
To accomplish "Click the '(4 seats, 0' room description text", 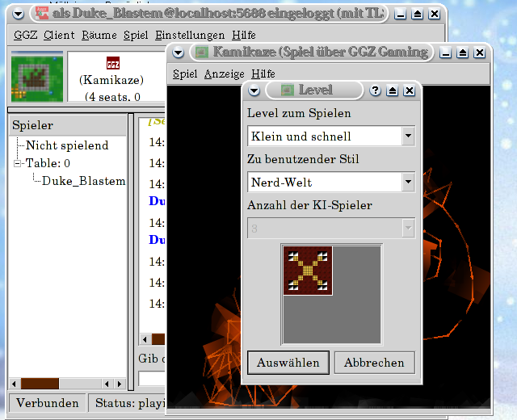I will (x=112, y=97).
